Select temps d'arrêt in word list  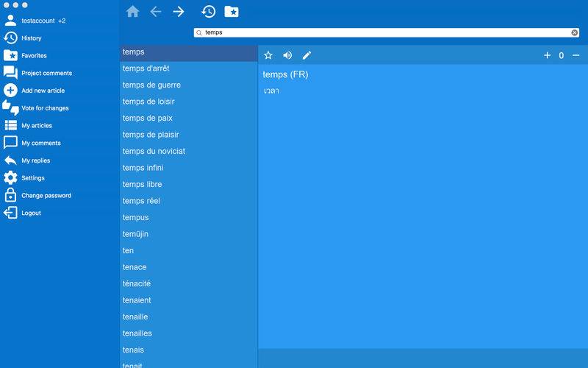tap(189, 68)
